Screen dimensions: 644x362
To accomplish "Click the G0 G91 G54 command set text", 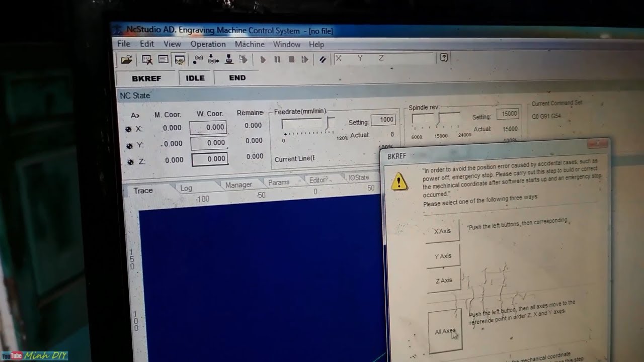I will pos(546,116).
